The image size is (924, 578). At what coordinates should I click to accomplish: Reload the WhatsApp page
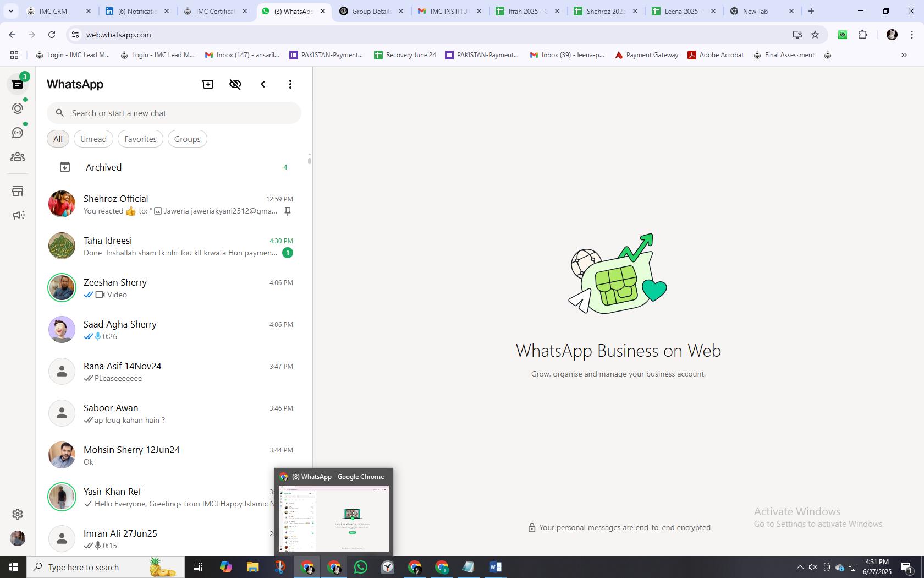click(x=52, y=35)
